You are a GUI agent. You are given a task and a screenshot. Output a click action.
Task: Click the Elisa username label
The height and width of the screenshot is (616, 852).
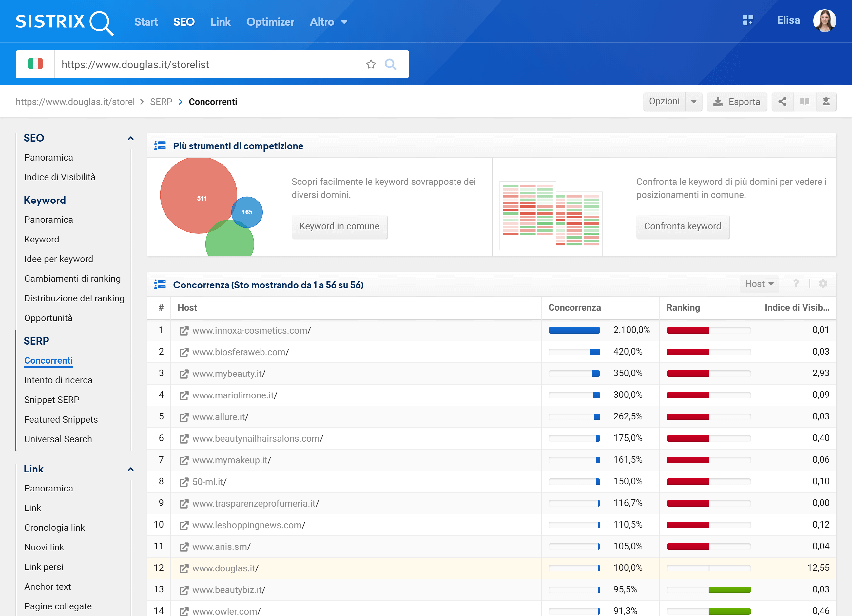788,20
